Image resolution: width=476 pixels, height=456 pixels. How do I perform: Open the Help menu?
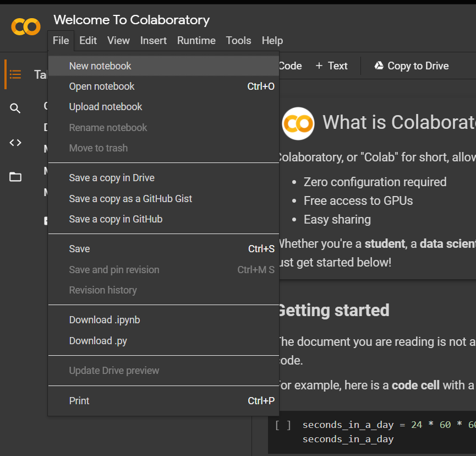point(272,40)
